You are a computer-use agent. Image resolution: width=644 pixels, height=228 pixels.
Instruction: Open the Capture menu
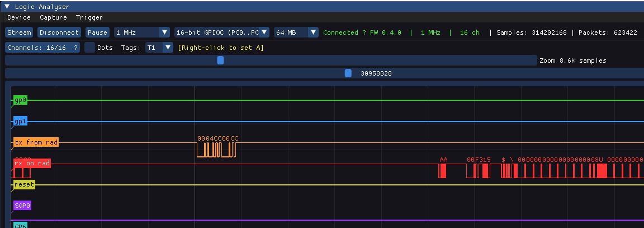pyautogui.click(x=54, y=17)
